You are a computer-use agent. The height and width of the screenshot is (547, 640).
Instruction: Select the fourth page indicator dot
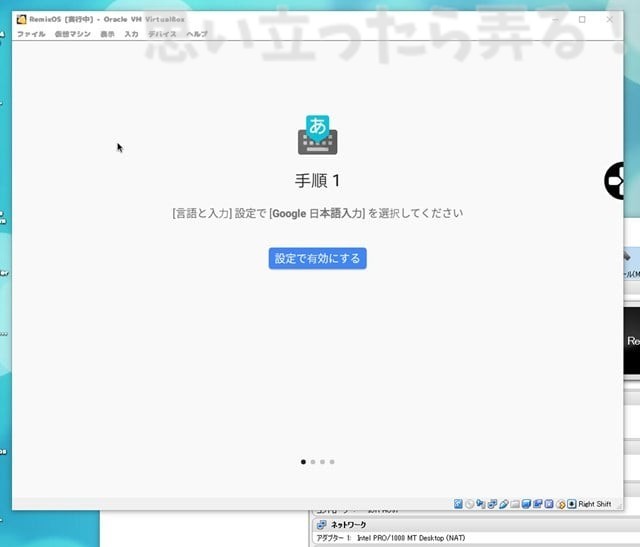click(x=332, y=462)
